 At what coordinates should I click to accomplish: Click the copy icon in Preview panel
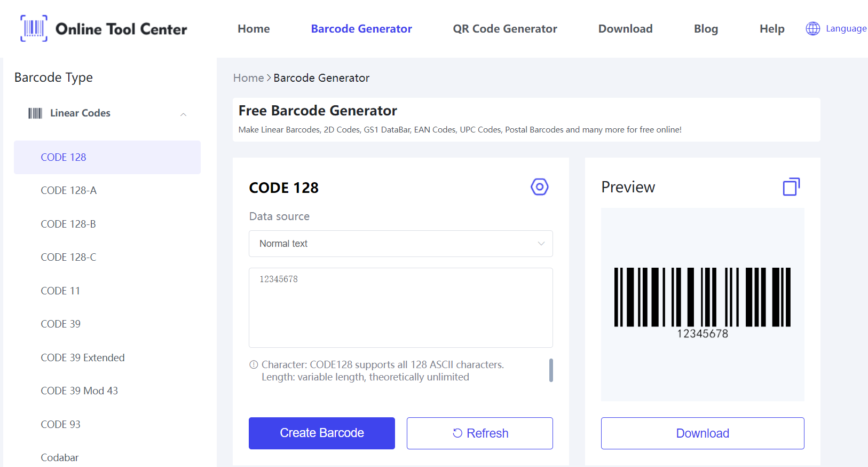click(791, 187)
